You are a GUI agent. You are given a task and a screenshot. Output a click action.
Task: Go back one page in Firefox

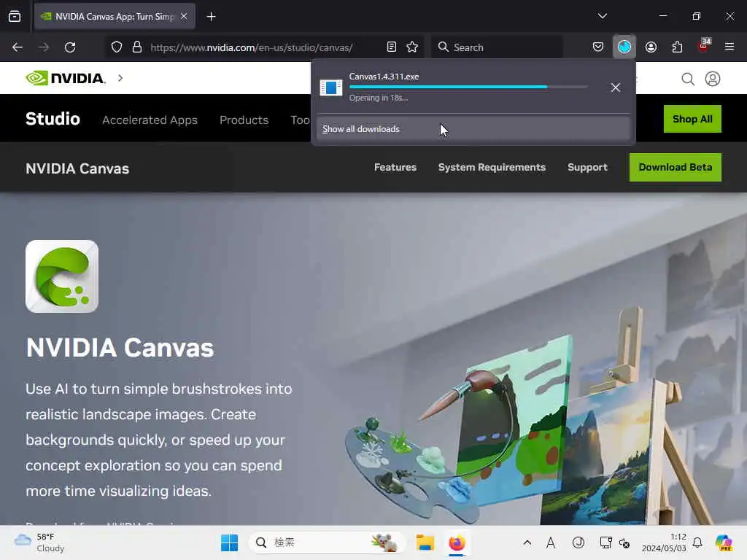(18, 47)
